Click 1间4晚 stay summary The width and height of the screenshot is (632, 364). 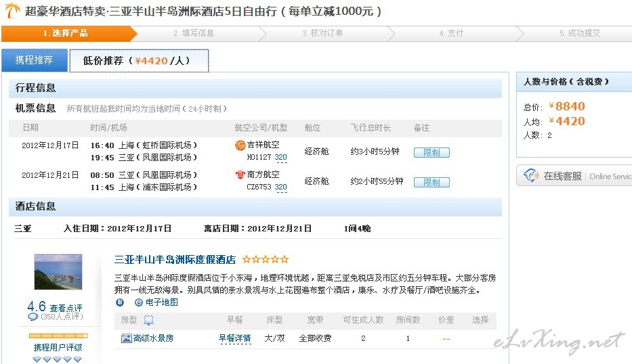[357, 229]
